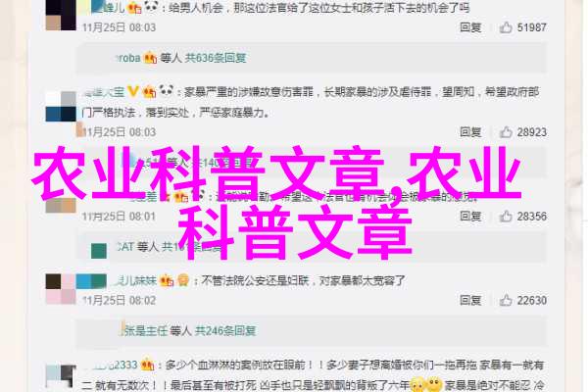
Task: Click thumbs-up icon next to 28356
Action: click(x=506, y=216)
